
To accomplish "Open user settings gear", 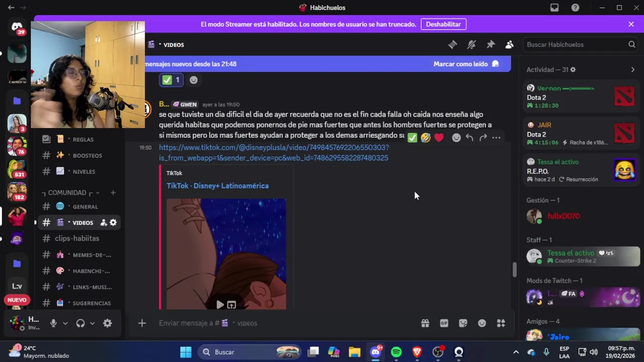I will 108,323.
